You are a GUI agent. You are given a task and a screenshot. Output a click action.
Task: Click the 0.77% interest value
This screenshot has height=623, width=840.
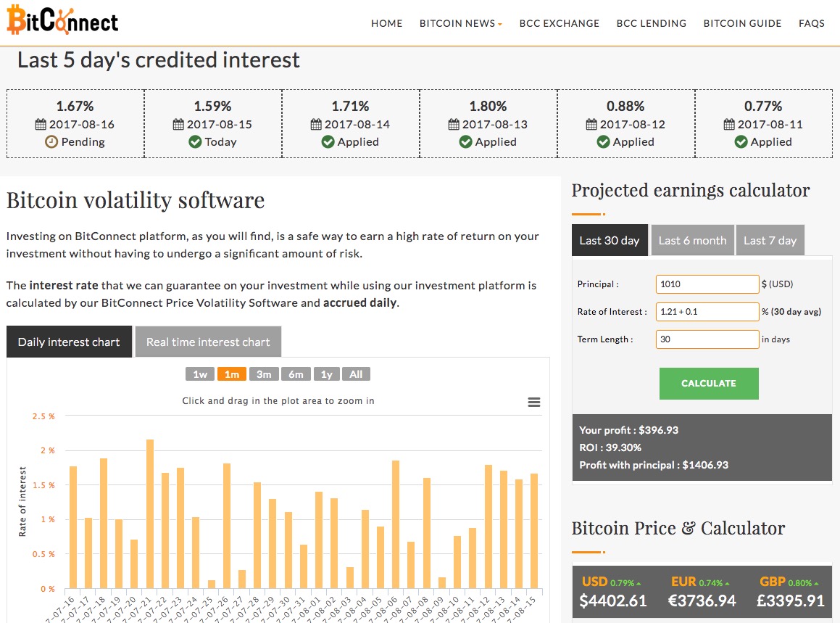pyautogui.click(x=763, y=106)
